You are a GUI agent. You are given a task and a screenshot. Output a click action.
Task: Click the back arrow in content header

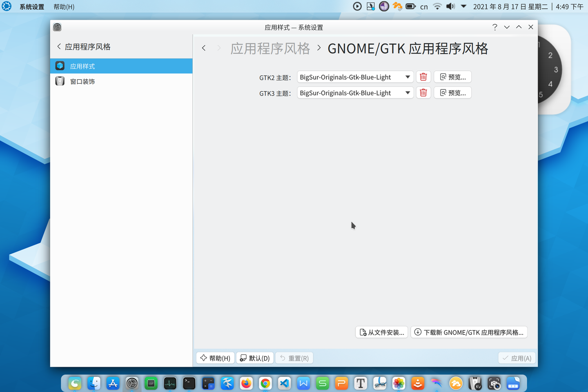pos(204,48)
